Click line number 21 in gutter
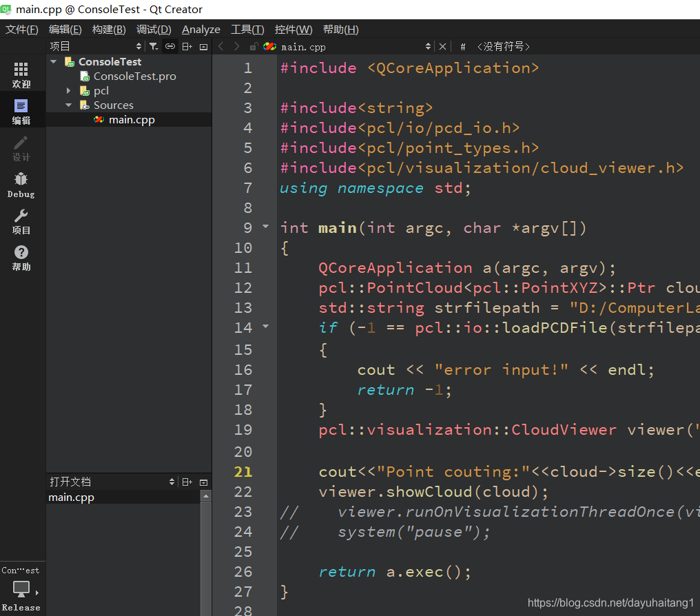700x616 pixels. coord(243,472)
